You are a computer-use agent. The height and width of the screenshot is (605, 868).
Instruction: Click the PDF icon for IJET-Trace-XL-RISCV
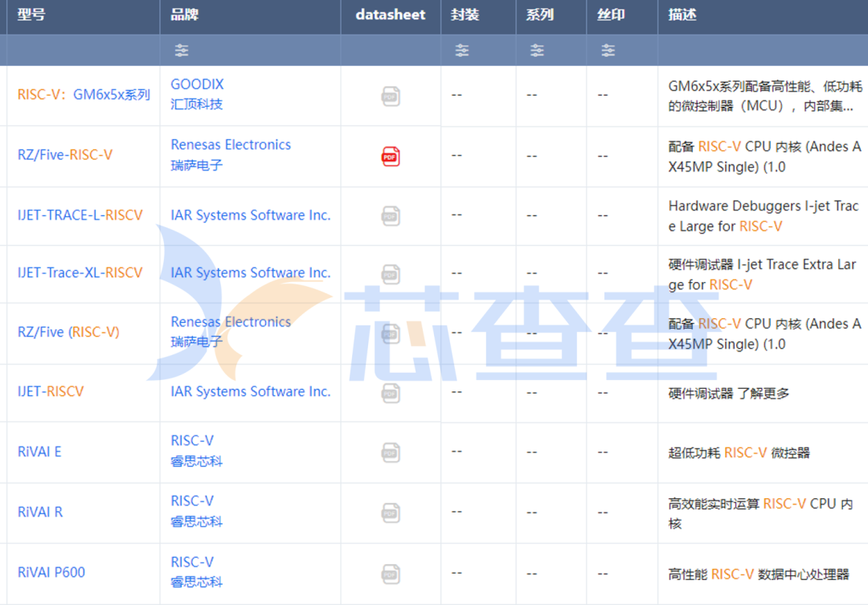[391, 274]
